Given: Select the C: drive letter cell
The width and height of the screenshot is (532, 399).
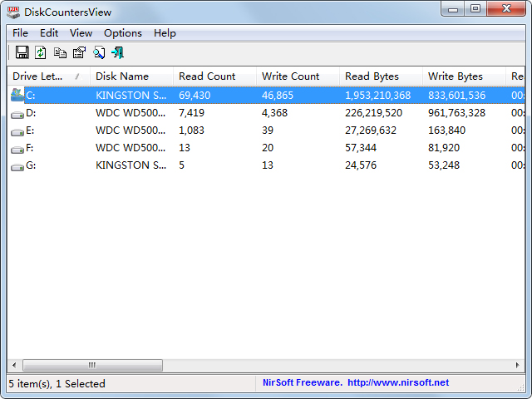Looking at the screenshot, I should point(31,96).
